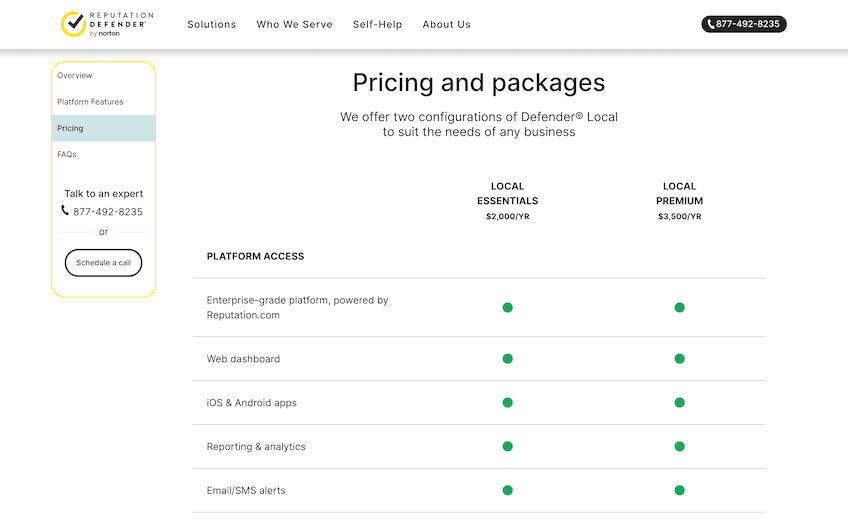Click the Local Premium column heading
The image size is (848, 524).
tap(679, 193)
